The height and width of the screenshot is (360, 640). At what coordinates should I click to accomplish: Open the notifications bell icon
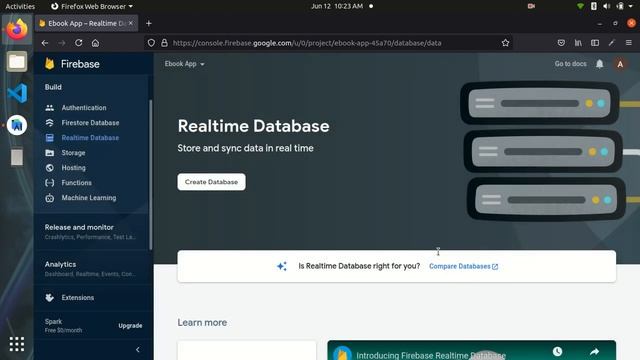coord(599,64)
